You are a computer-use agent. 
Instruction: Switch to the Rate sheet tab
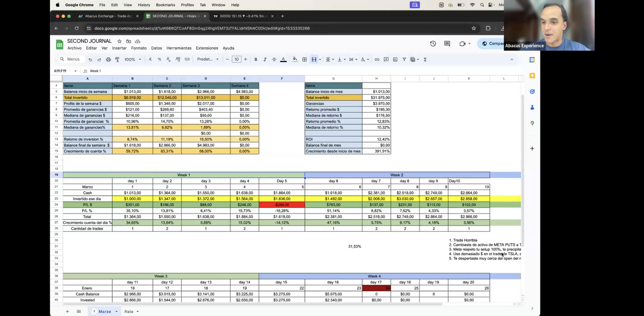[129, 312]
